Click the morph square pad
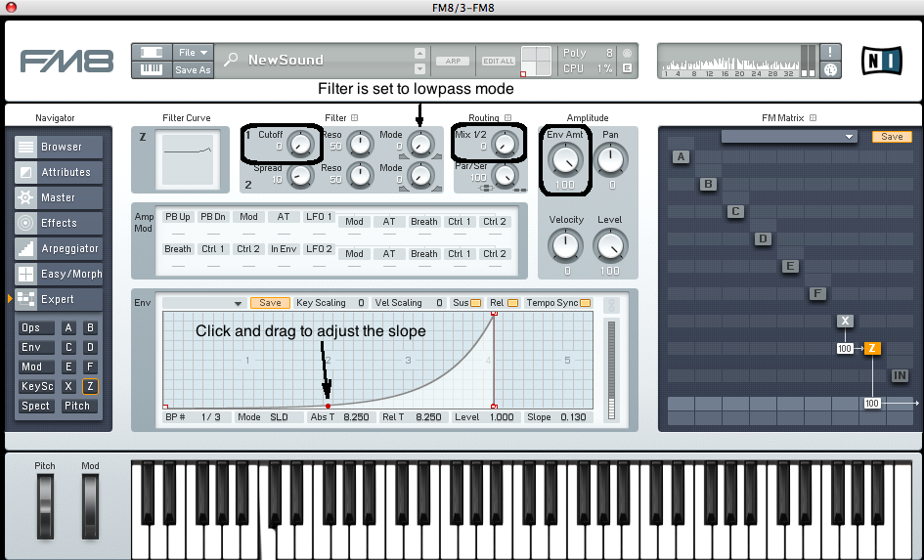 click(x=536, y=61)
